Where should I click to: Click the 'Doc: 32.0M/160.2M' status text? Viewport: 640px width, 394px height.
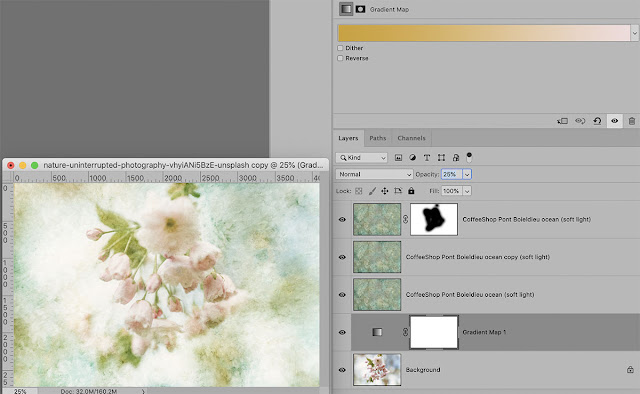pos(89,391)
